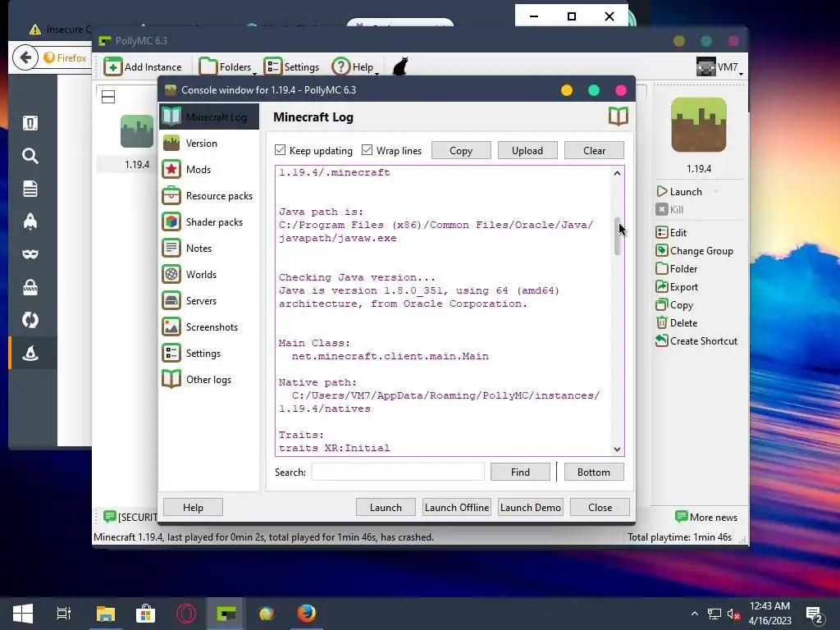Open the VM7 account dropdown
Screen dimensions: 840x630
719,67
